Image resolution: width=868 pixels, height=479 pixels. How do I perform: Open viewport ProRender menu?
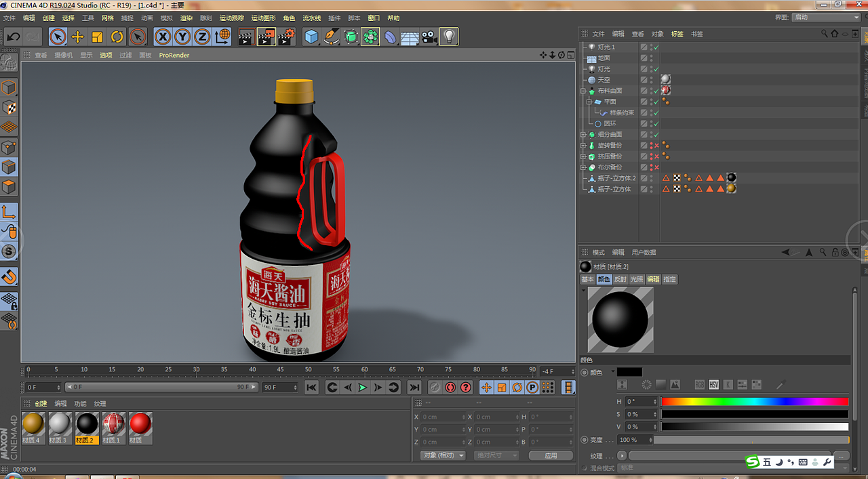[174, 55]
